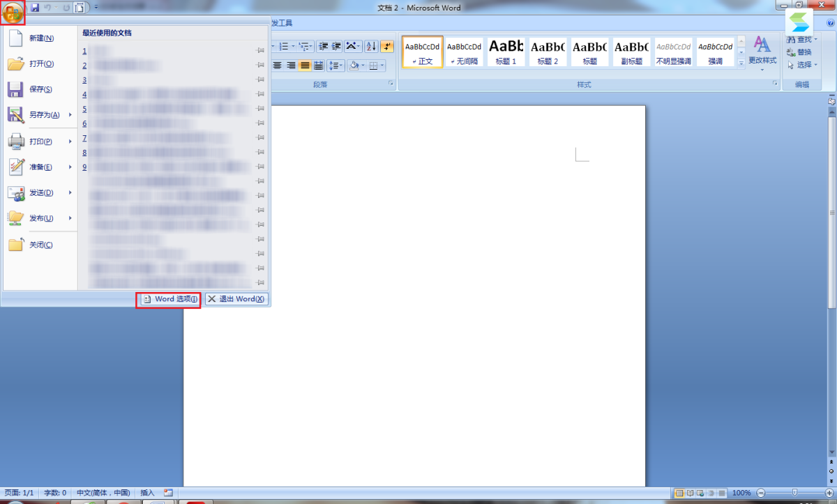Click the Office Button orb
The height and width of the screenshot is (504, 837).
click(x=13, y=12)
